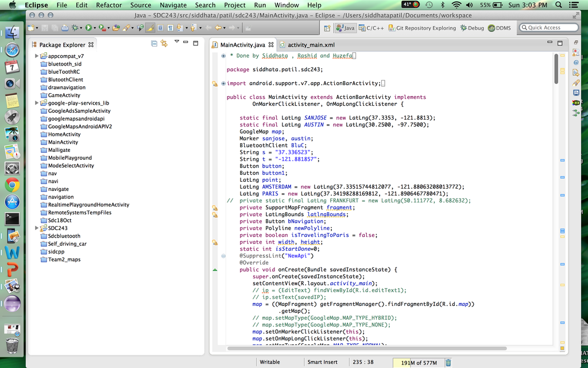Viewport: 588px width, 368px height.
Task: Click the editor vertical scrollbar thumb
Action: (556, 69)
